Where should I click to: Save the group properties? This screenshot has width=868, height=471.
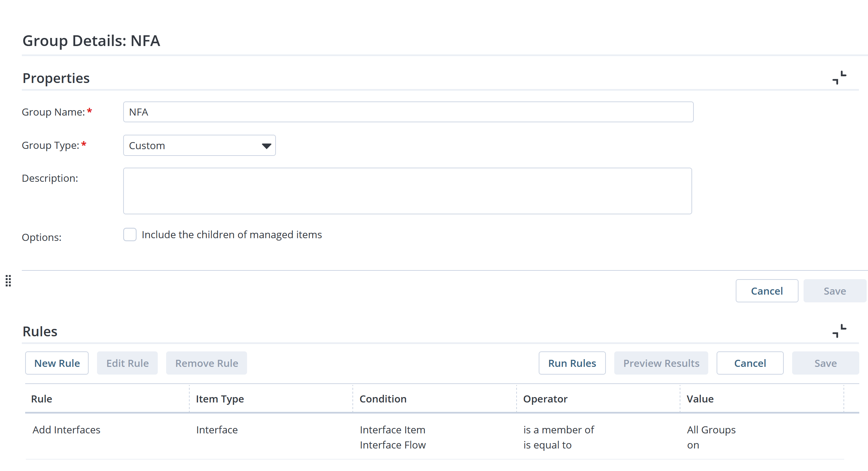point(835,291)
